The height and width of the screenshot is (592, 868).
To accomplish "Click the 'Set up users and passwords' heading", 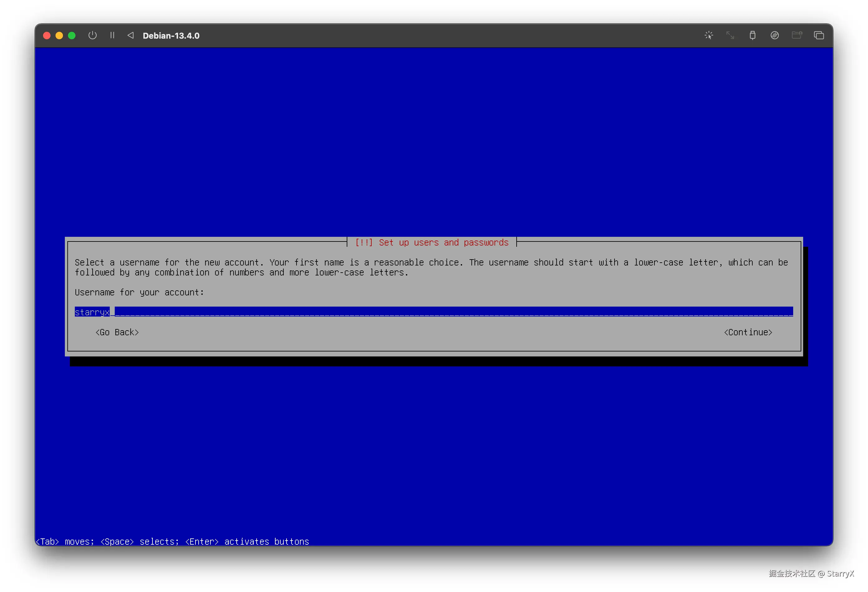I will point(432,243).
